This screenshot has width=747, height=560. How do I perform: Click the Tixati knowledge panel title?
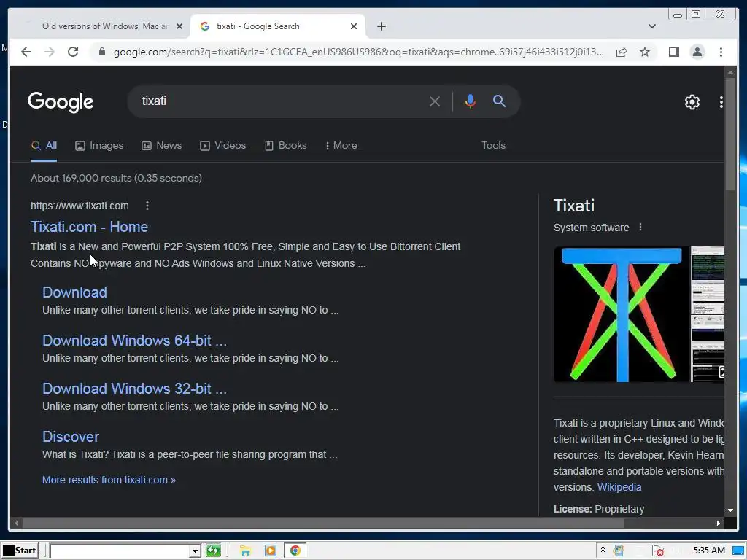click(574, 206)
